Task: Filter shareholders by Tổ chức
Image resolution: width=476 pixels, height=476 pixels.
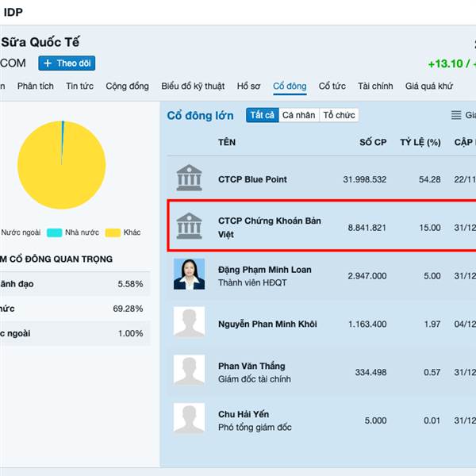Action: [339, 115]
